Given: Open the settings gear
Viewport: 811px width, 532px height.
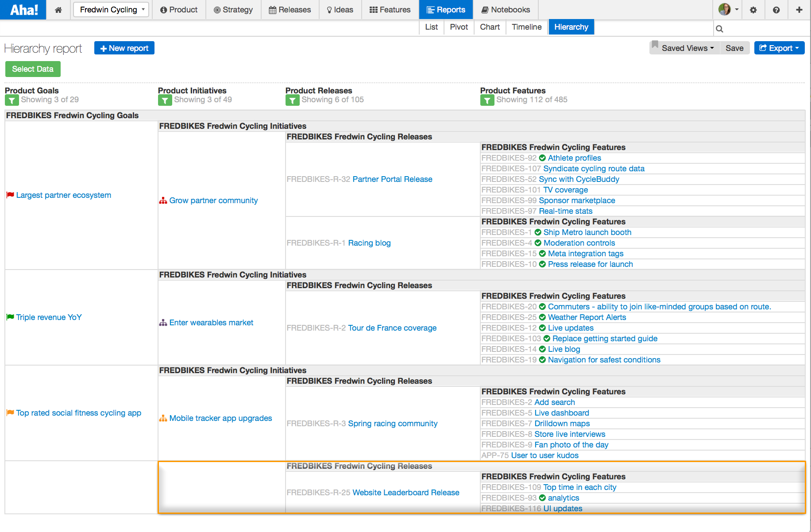Looking at the screenshot, I should pyautogui.click(x=753, y=9).
